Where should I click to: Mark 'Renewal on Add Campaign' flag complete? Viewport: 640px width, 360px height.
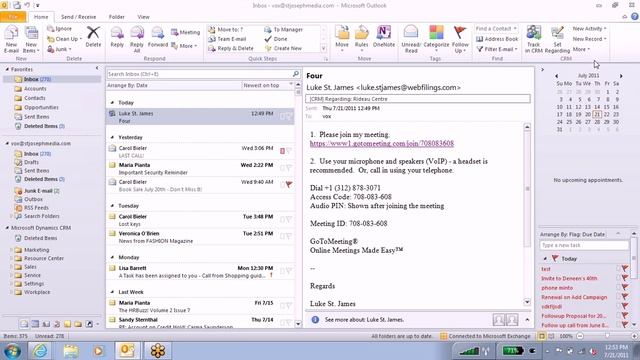coord(624,297)
